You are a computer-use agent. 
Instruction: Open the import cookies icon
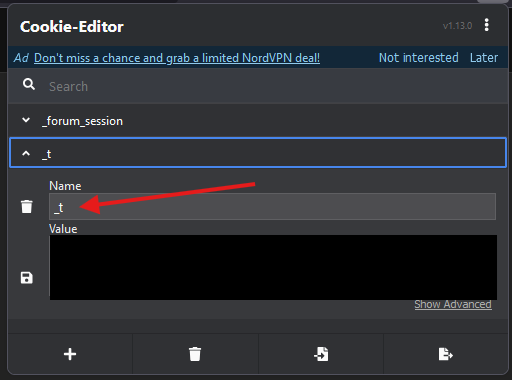(321, 354)
